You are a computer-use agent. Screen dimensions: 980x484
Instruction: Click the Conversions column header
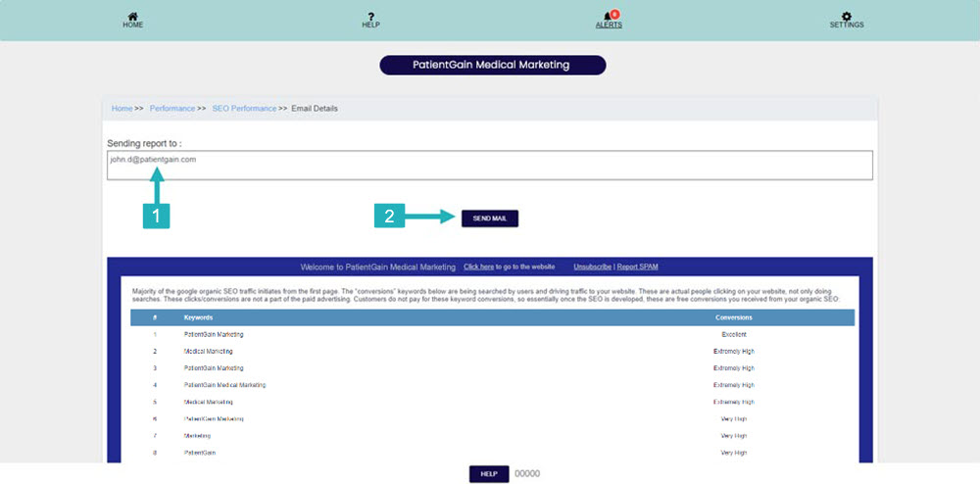click(x=734, y=317)
